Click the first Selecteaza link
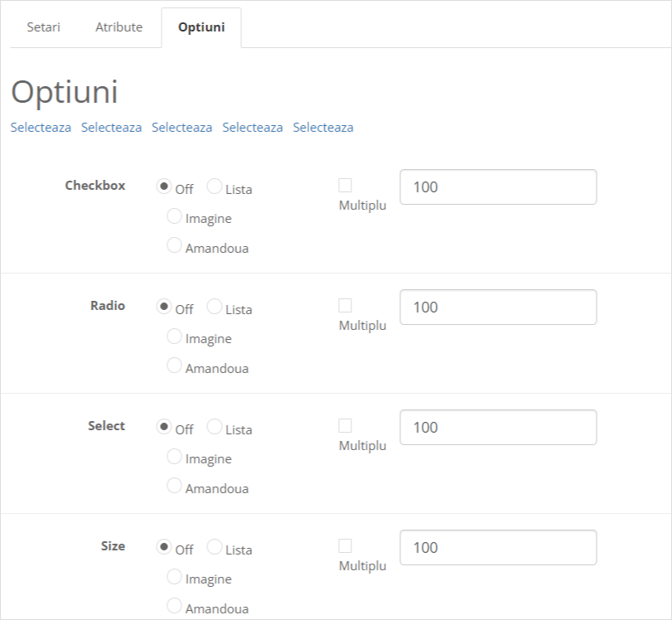 coord(41,128)
